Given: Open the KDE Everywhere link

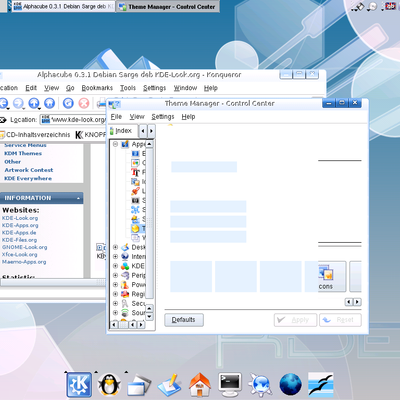Looking at the screenshot, I should (x=28, y=178).
